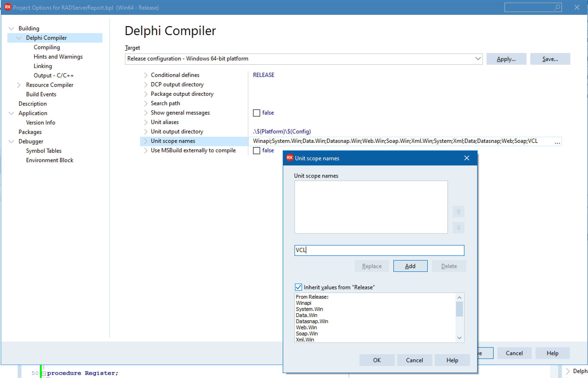The image size is (588, 378).
Task: Select Compiling in options tree
Action: coord(47,47)
